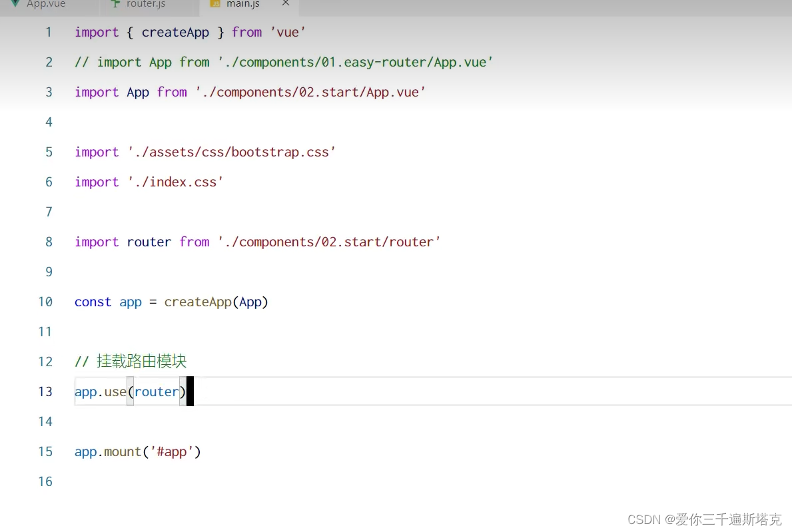Image resolution: width=792 pixels, height=532 pixels.
Task: Close the main.js tab
Action: [x=285, y=3]
